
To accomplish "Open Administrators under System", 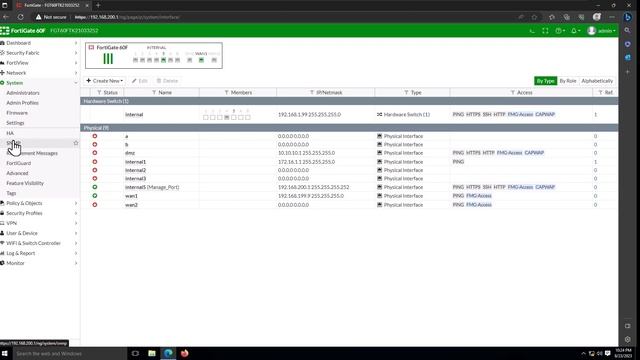I will pos(23,93).
